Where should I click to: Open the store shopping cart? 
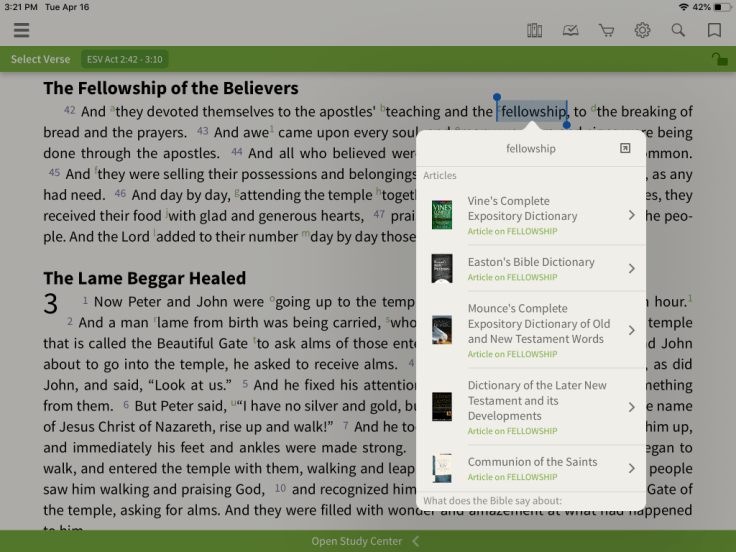(606, 30)
